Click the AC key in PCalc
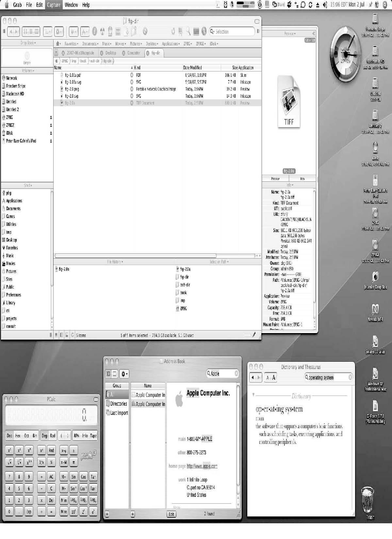This screenshot has height=539, width=392. coord(51,477)
